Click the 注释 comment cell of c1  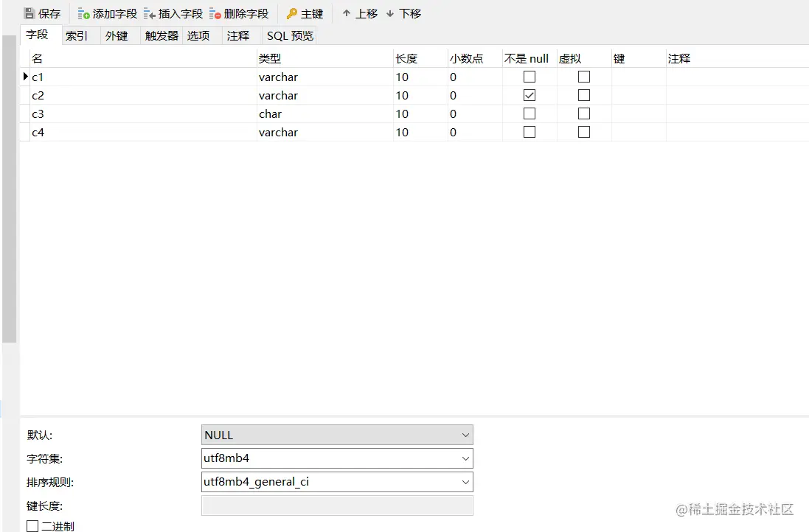point(737,77)
